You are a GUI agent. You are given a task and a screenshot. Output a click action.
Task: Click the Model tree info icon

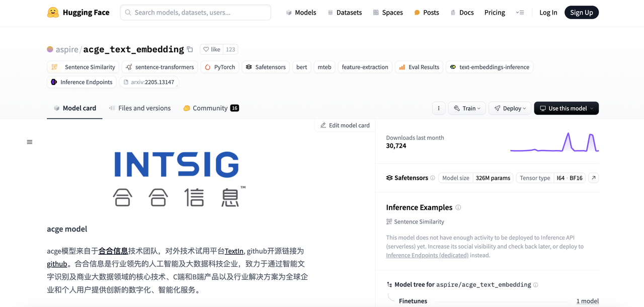[x=535, y=285]
